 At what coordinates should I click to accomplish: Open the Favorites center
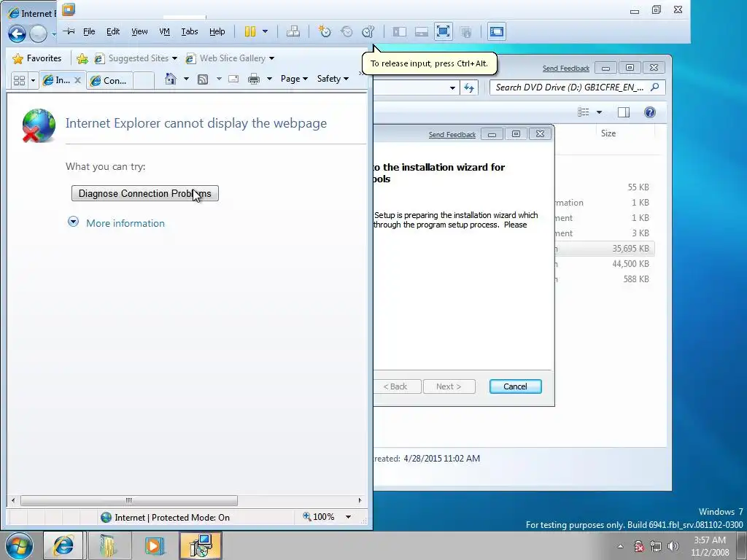pyautogui.click(x=37, y=58)
